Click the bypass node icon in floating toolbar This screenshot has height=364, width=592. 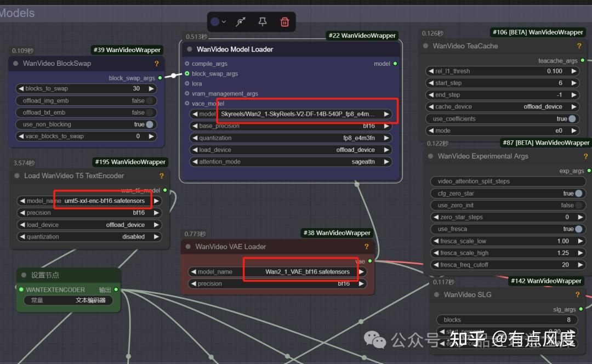point(241,22)
